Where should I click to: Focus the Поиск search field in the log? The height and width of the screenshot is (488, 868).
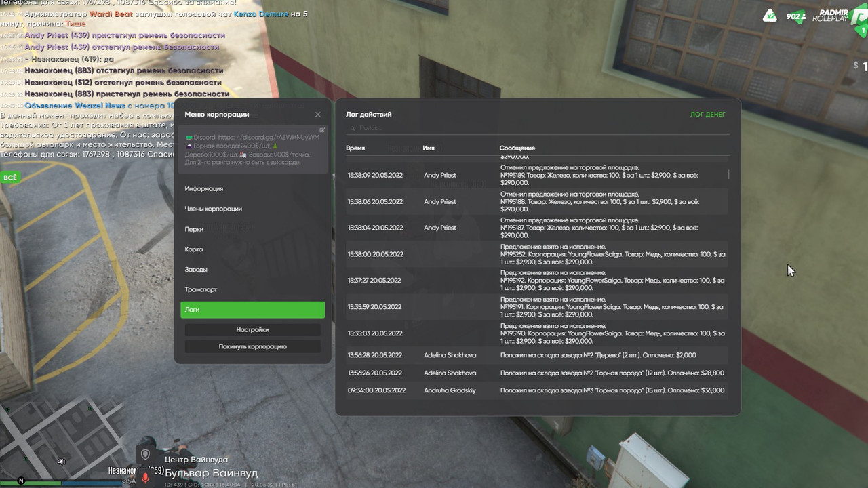pos(537,128)
